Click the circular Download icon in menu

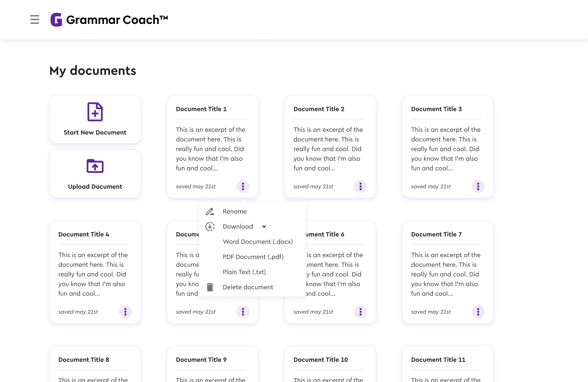click(x=210, y=226)
